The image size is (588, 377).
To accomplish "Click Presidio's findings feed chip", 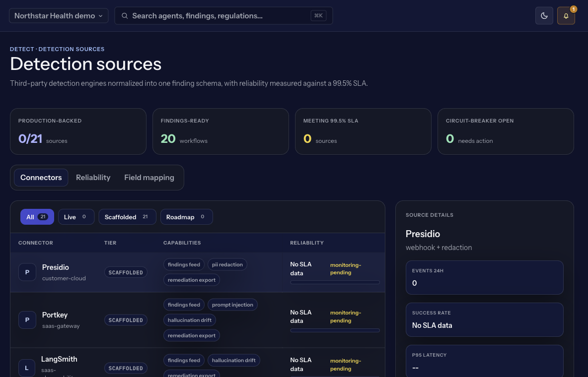I will tap(184, 264).
